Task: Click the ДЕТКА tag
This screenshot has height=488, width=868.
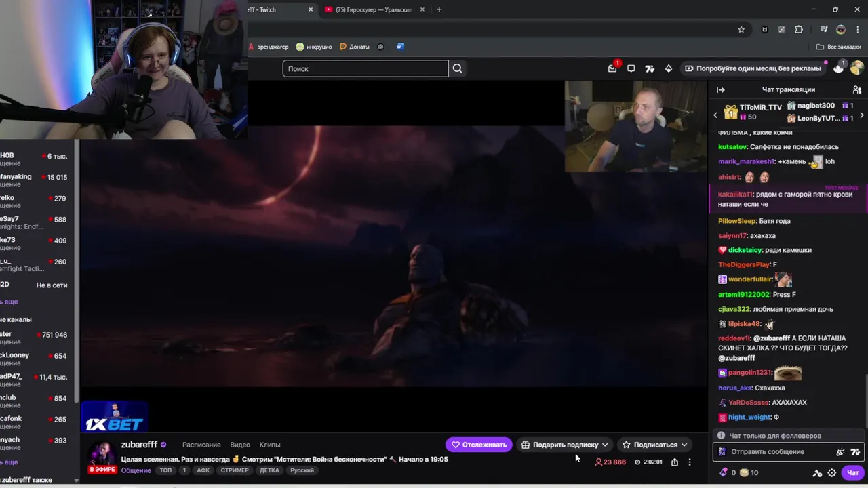Action: [x=269, y=470]
